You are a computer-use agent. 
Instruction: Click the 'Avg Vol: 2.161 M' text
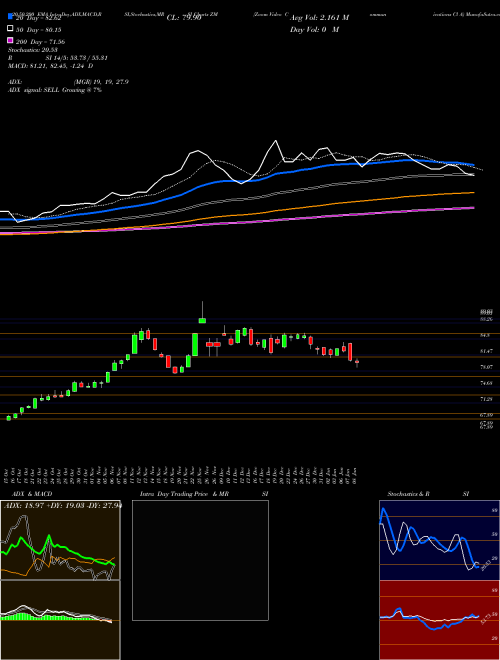pyautogui.click(x=319, y=18)
